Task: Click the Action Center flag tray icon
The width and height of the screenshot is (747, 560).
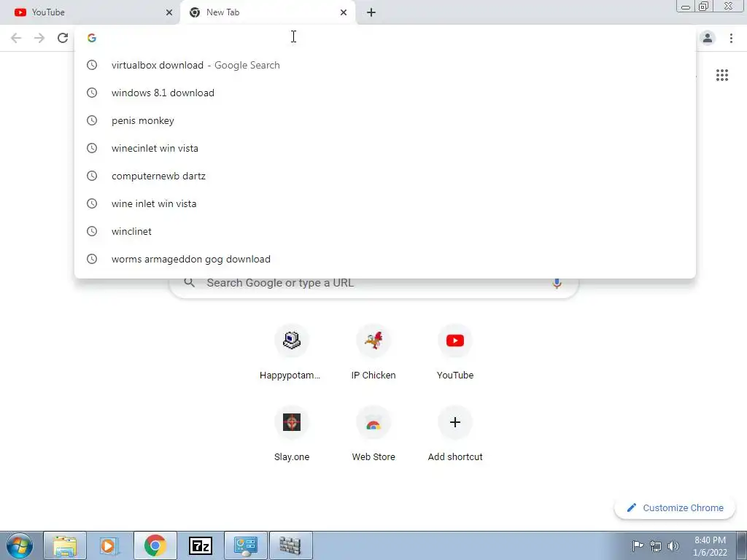Action: (638, 545)
